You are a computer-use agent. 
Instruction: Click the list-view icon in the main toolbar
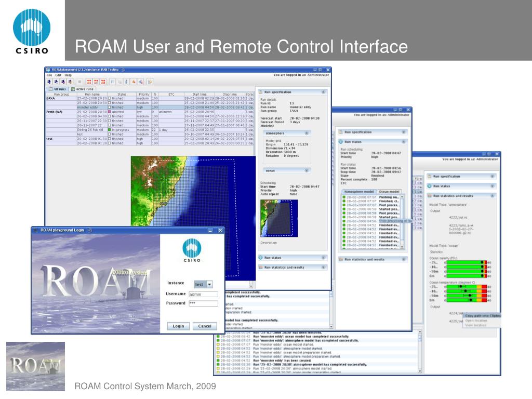point(113,82)
